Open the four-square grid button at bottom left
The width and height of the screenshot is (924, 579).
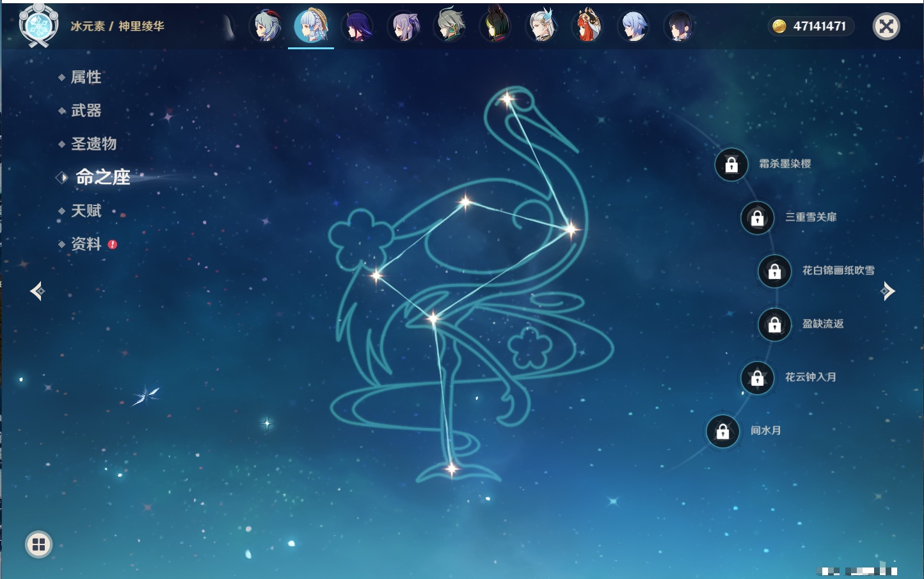pos(38,544)
